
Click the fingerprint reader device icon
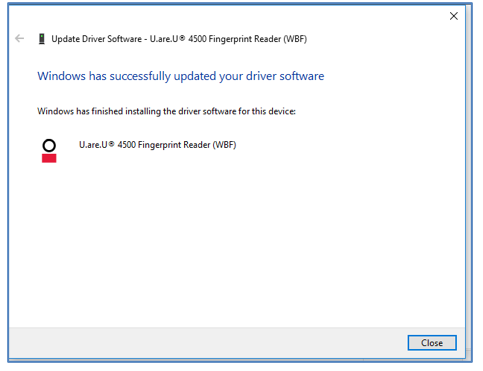coord(49,151)
